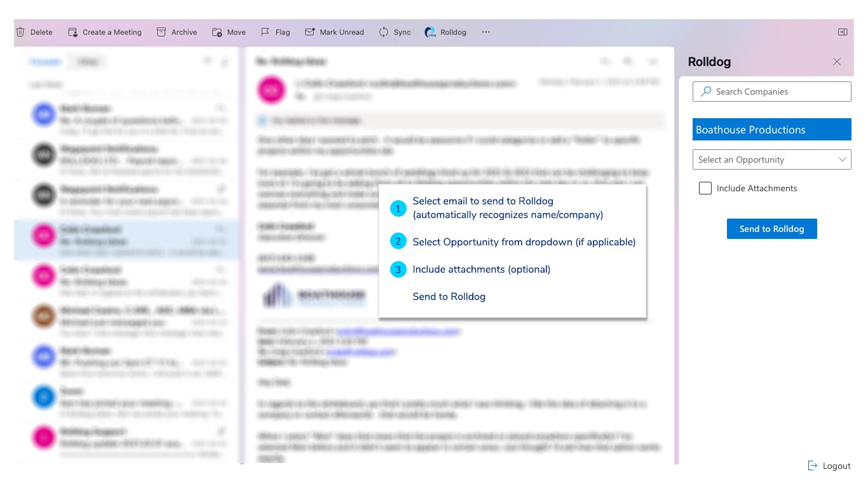This screenshot has width=868, height=488.
Task: Click the Send to Rolldog button
Action: pyautogui.click(x=772, y=229)
